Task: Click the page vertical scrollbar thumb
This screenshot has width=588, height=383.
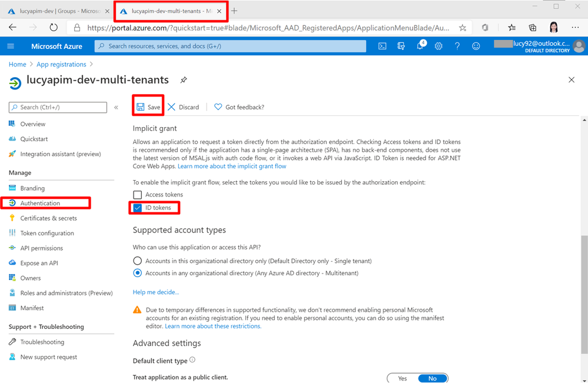Action: coord(584,294)
